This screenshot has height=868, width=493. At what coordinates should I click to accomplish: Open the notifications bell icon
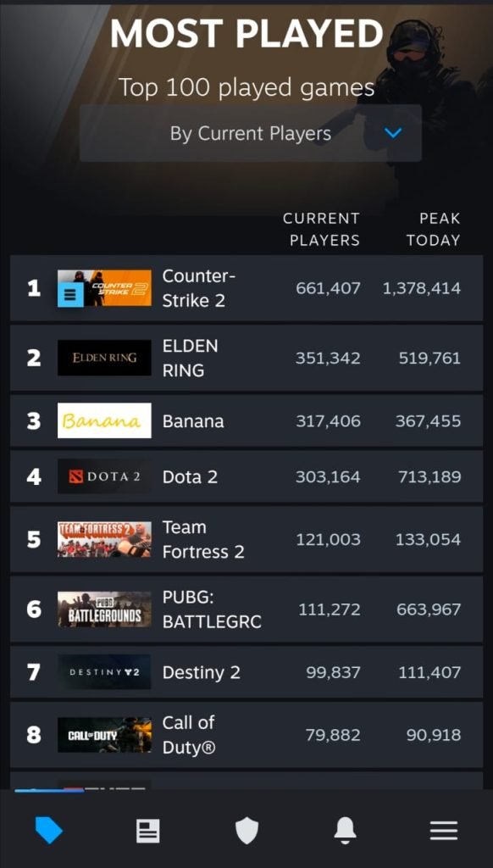(x=345, y=831)
